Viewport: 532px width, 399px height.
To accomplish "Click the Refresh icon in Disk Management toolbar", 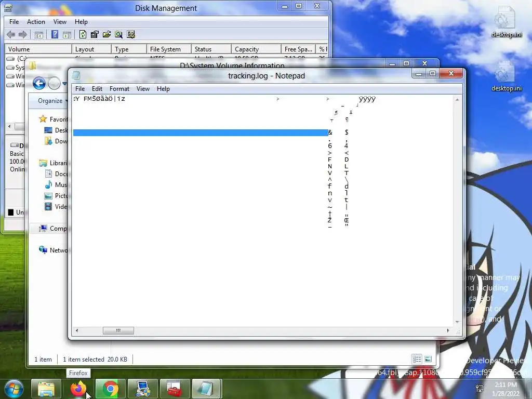I will [x=83, y=35].
